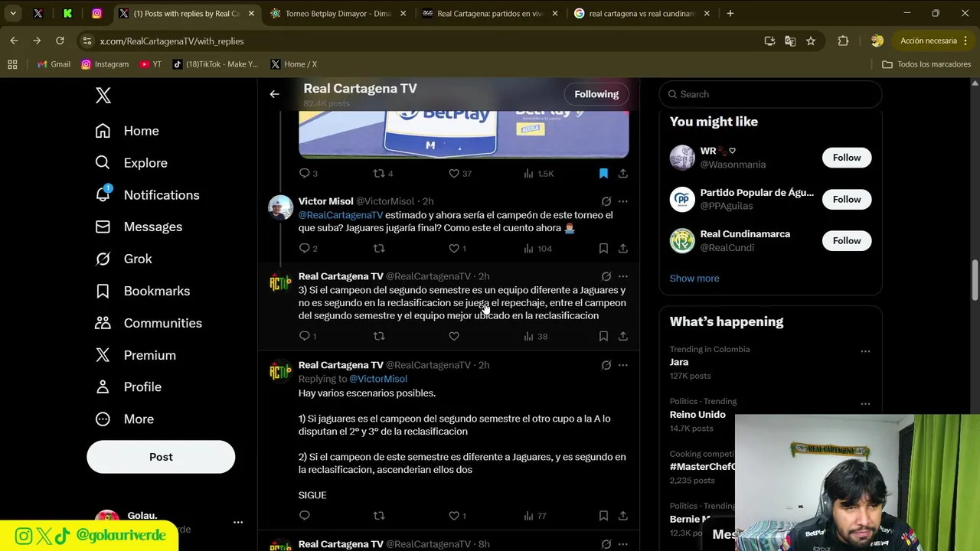The height and width of the screenshot is (551, 980).
Task: Open Victor Misol's profile avatar
Action: click(280, 208)
